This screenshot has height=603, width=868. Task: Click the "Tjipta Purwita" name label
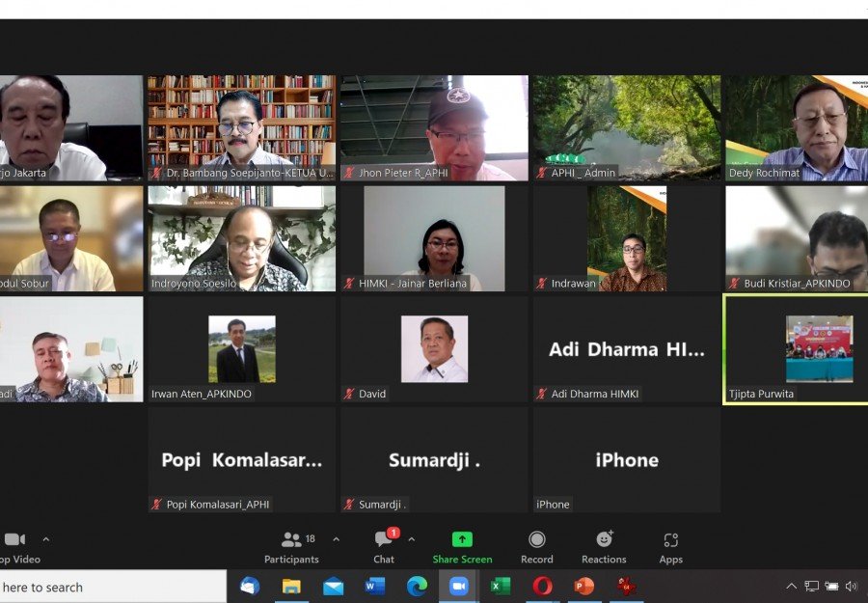point(761,394)
